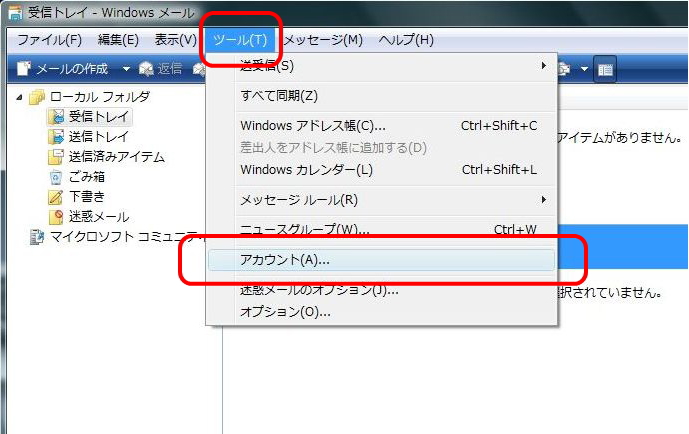Open the dropdown arrow beside メールの作成
Image resolution: width=689 pixels, height=434 pixels.
(x=126, y=69)
